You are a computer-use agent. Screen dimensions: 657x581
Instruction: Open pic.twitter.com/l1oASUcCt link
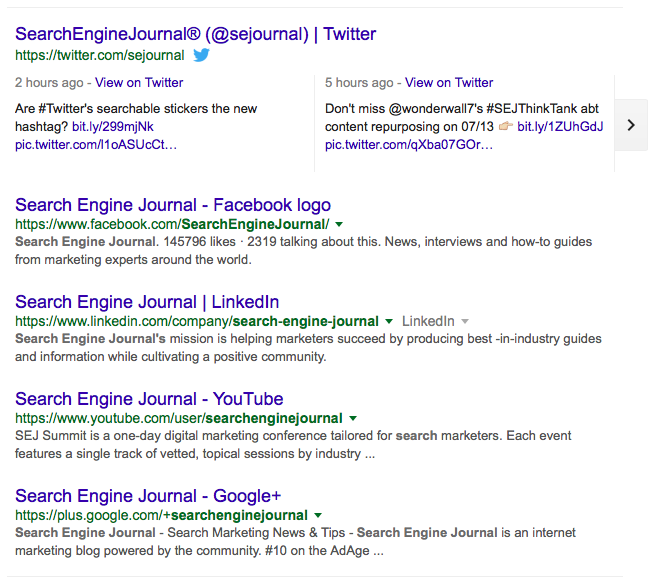(x=96, y=145)
